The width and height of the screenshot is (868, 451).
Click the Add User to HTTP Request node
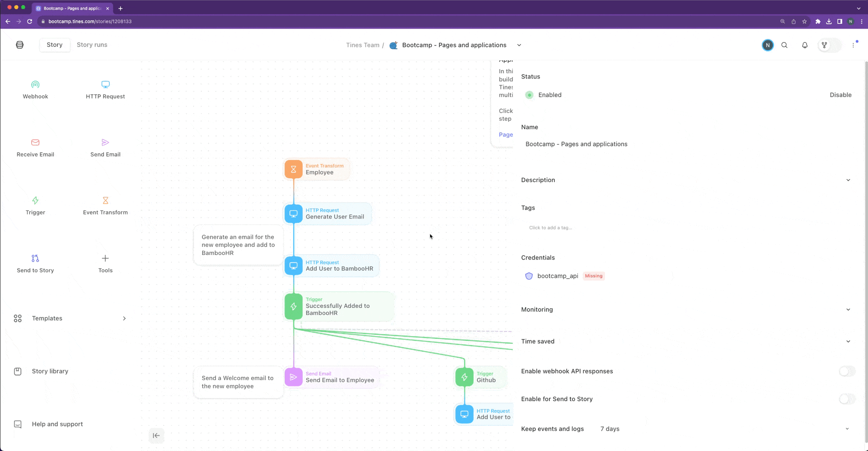(483, 414)
